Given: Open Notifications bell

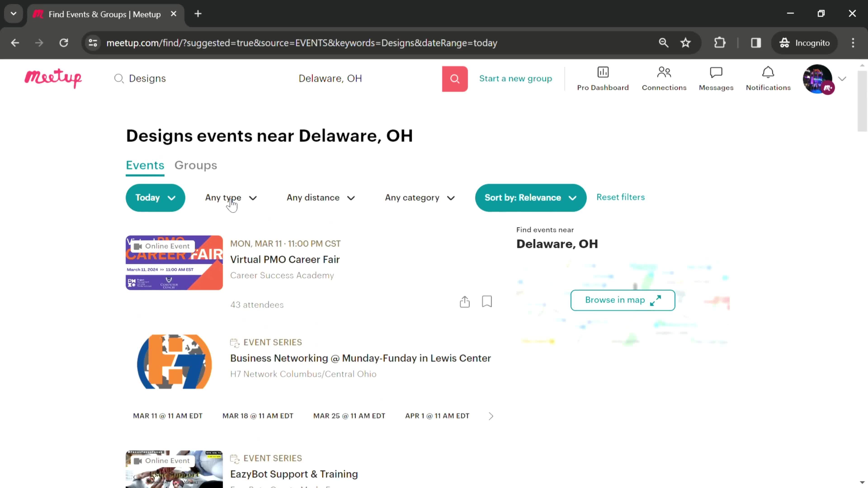Looking at the screenshot, I should click(768, 79).
